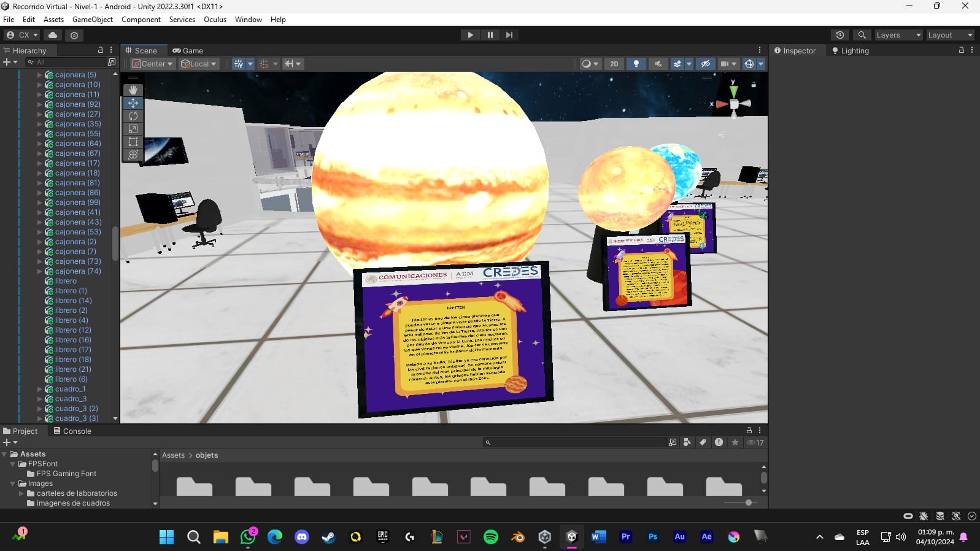Click the Project search field
980x551 pixels.
pyautogui.click(x=577, y=442)
